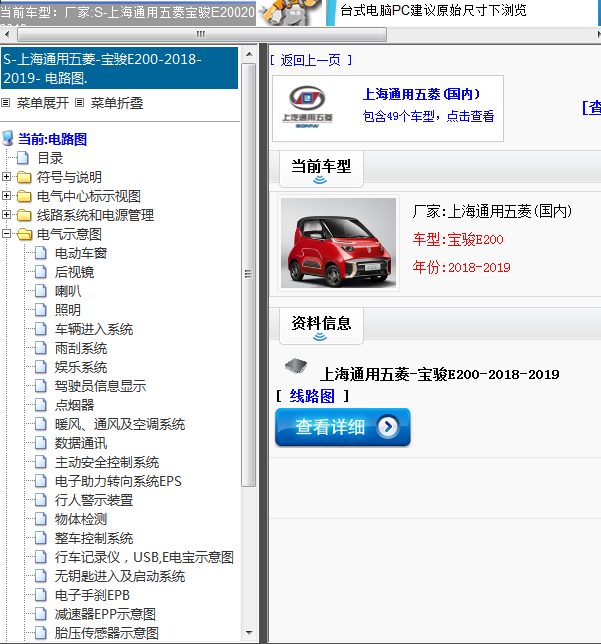Click the SGMW brand logo
601x644 pixels.
[x=307, y=107]
